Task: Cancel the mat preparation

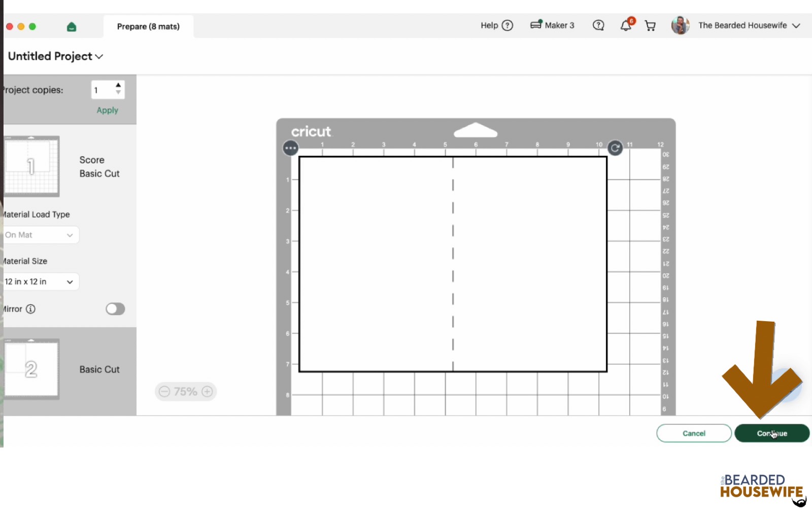Action: (x=694, y=433)
